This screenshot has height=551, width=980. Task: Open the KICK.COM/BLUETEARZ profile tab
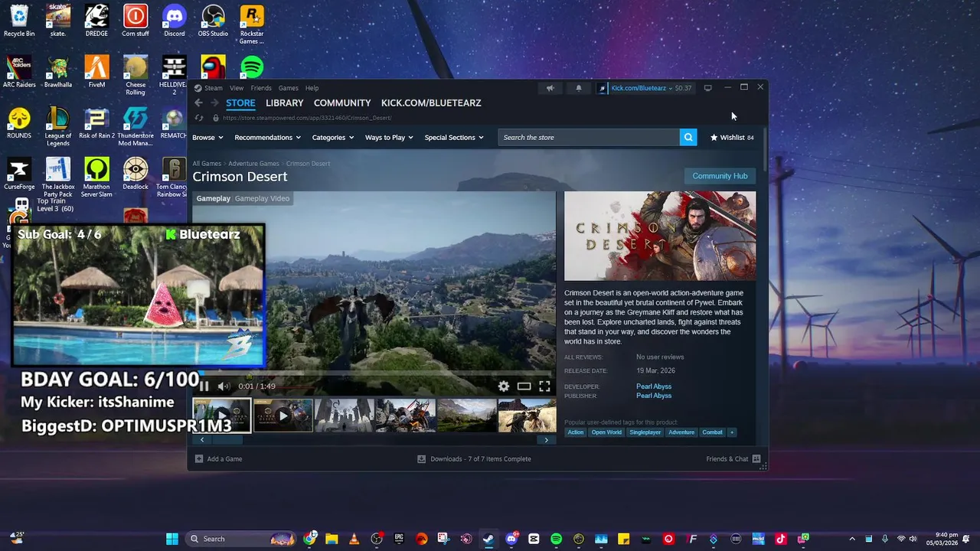click(x=431, y=103)
